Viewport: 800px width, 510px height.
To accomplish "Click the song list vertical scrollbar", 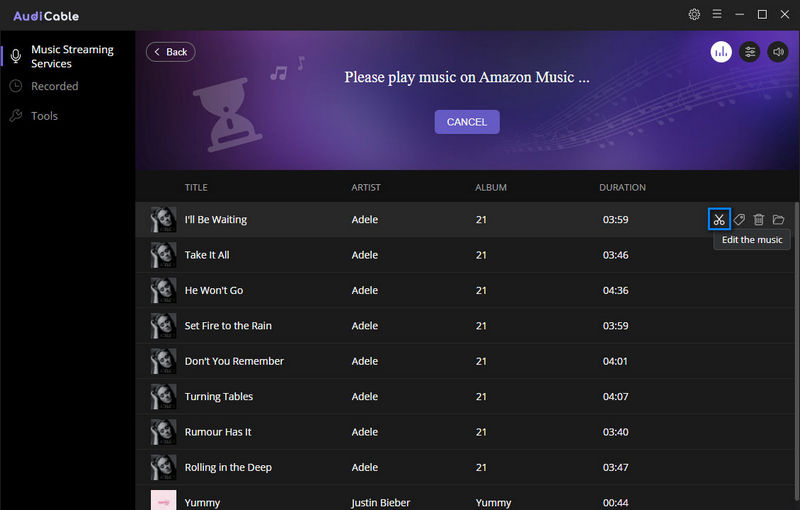I will (x=797, y=352).
